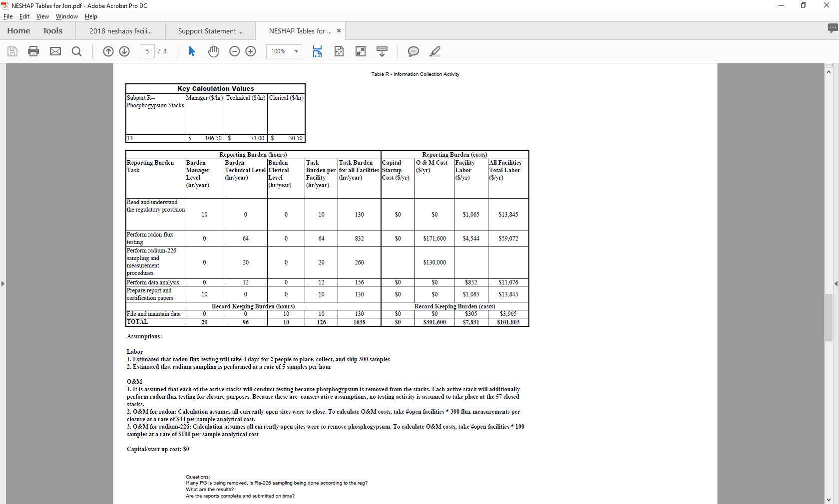Open the 100% zoom level dropdown

[296, 51]
